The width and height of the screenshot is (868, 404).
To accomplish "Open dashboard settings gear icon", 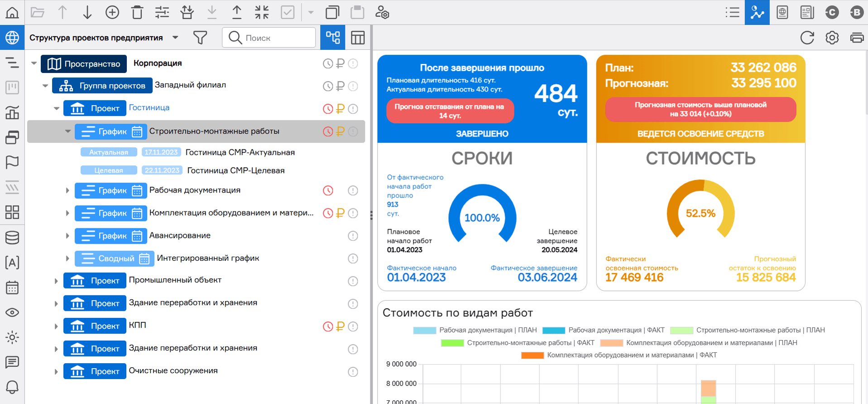I will [832, 38].
